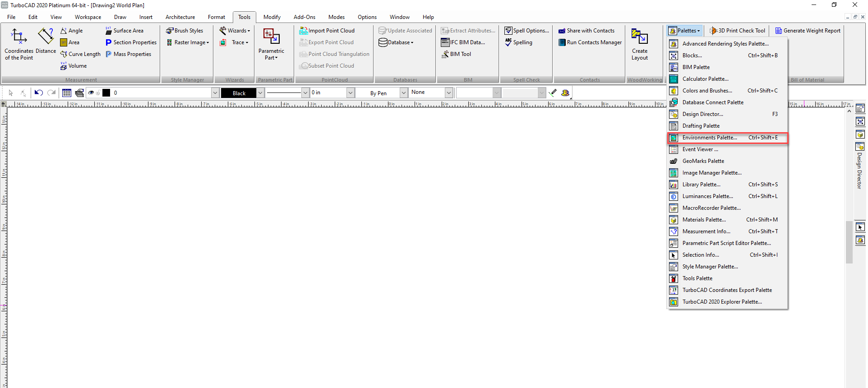868x388 pixels.
Task: Expand the Database dropdown
Action: point(396,42)
